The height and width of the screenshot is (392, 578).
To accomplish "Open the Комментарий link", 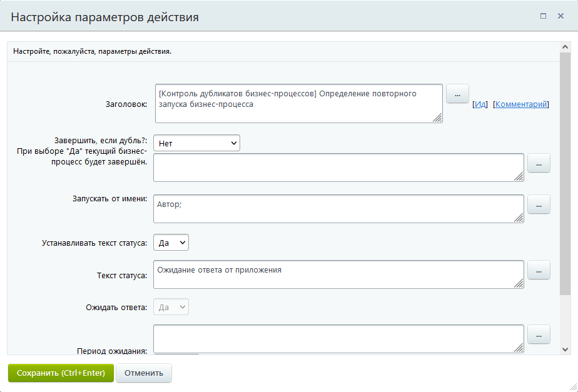I will pyautogui.click(x=521, y=104).
